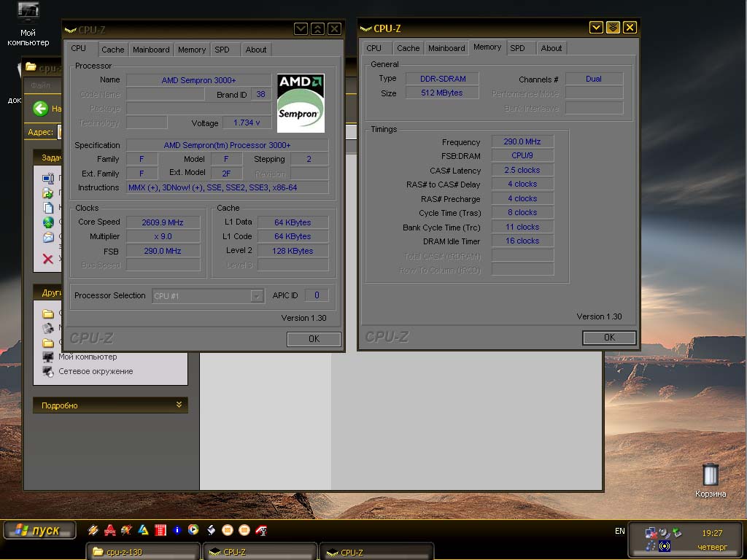
Task: Click the 19:27 clock in system tray
Action: pos(712,533)
